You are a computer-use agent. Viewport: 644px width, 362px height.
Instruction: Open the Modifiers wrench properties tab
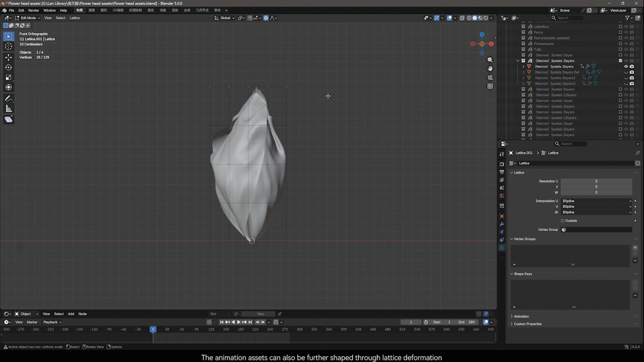click(501, 224)
